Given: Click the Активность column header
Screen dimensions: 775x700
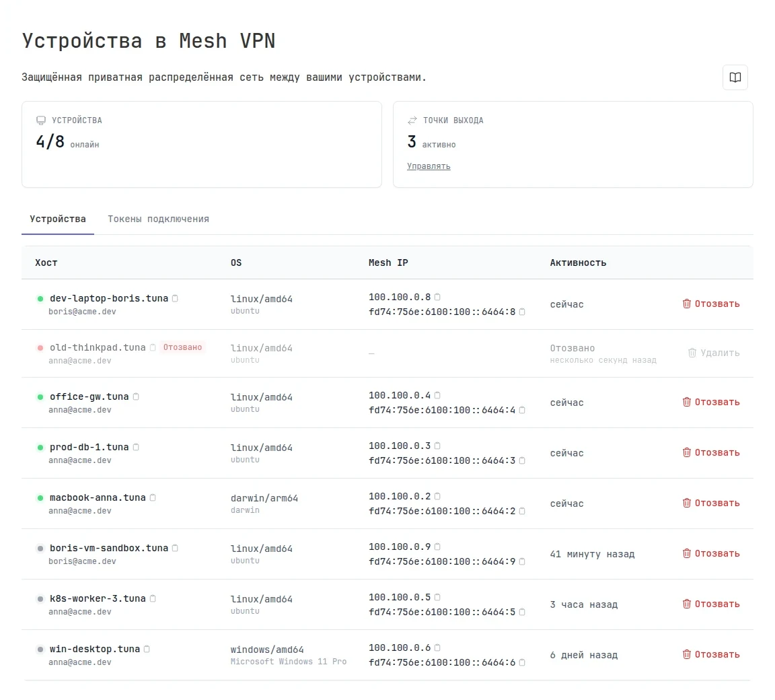Looking at the screenshot, I should click(x=578, y=262).
